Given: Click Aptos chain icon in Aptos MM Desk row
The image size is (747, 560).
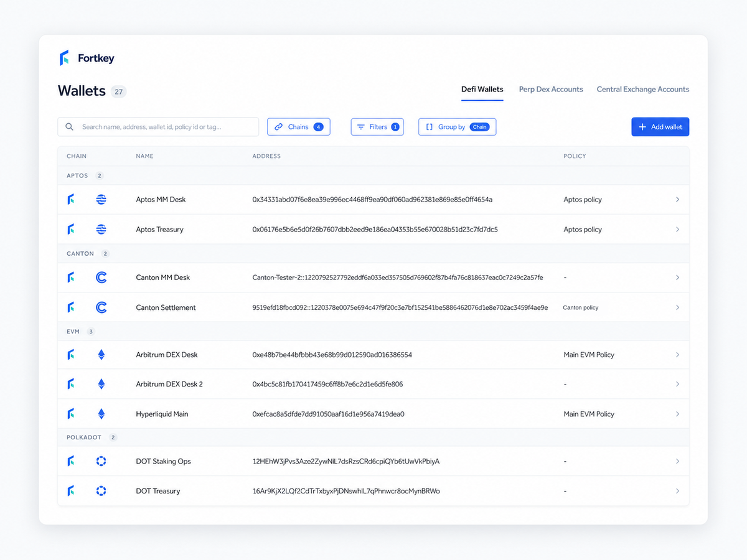Looking at the screenshot, I should tap(101, 200).
